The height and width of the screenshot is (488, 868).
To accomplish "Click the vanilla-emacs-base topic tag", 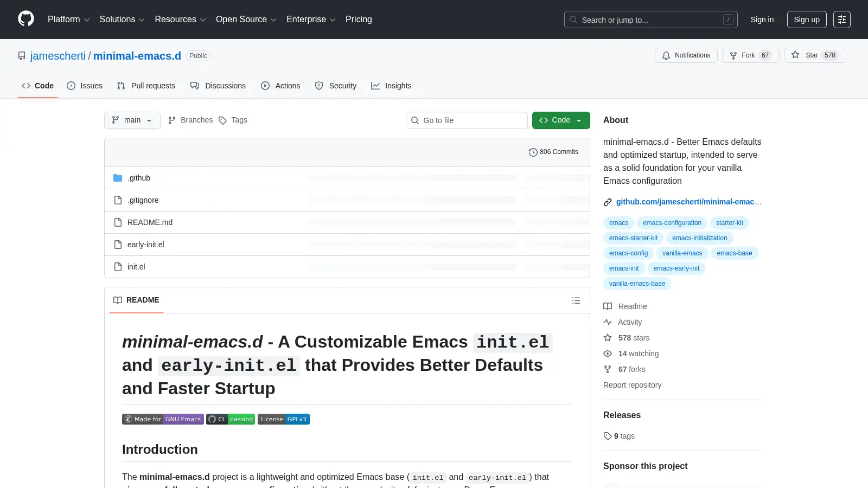I will click(637, 284).
